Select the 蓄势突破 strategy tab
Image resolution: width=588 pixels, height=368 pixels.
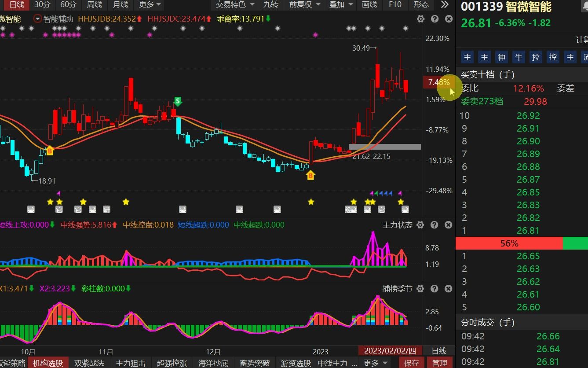point(255,363)
